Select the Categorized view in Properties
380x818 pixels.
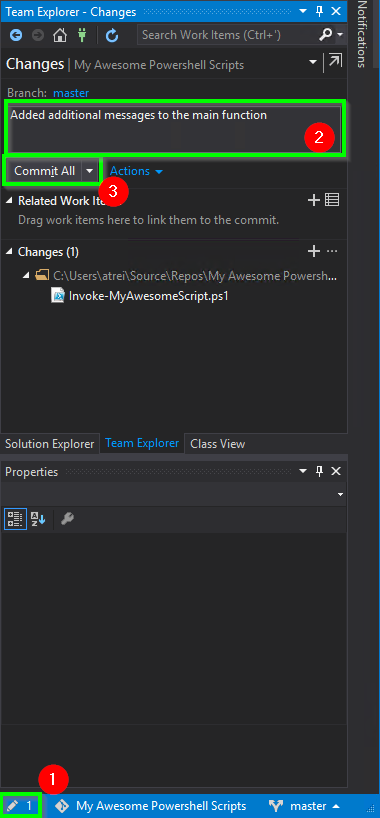coord(16,519)
